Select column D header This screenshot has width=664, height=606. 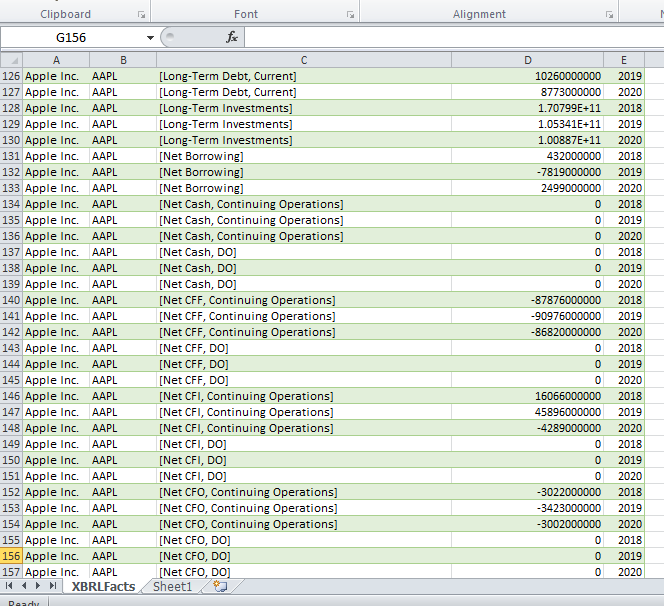click(528, 60)
